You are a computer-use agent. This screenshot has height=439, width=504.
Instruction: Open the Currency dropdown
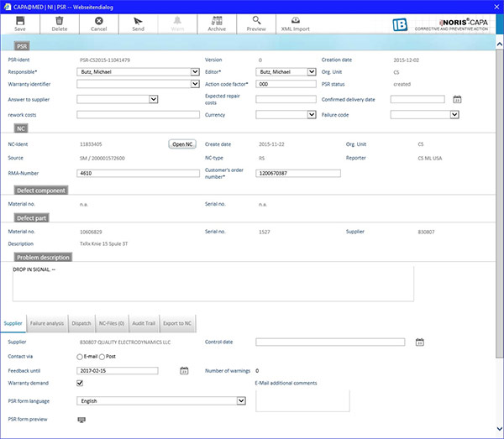(312, 115)
